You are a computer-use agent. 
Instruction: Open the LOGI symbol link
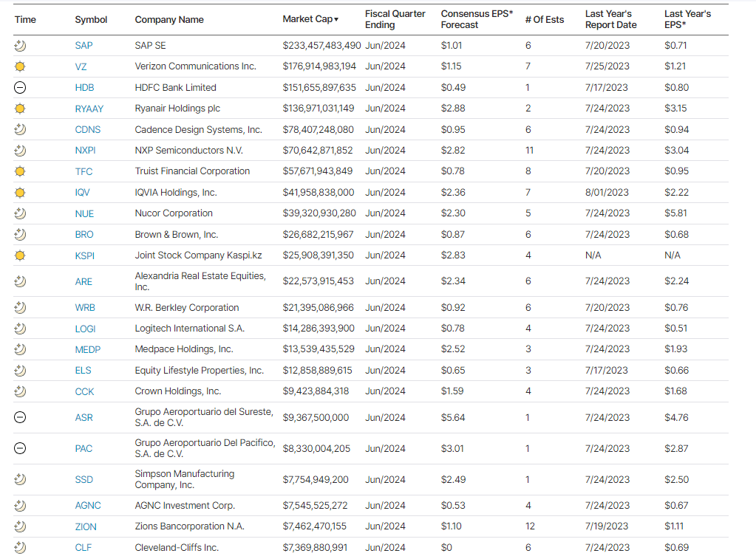click(85, 329)
